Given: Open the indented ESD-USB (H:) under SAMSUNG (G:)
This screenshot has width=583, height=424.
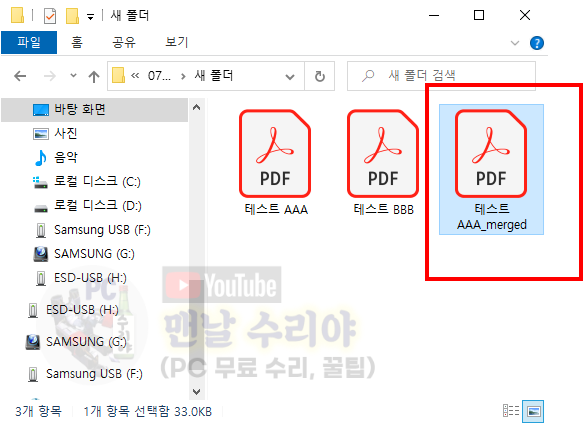Looking at the screenshot, I should click(94, 278).
